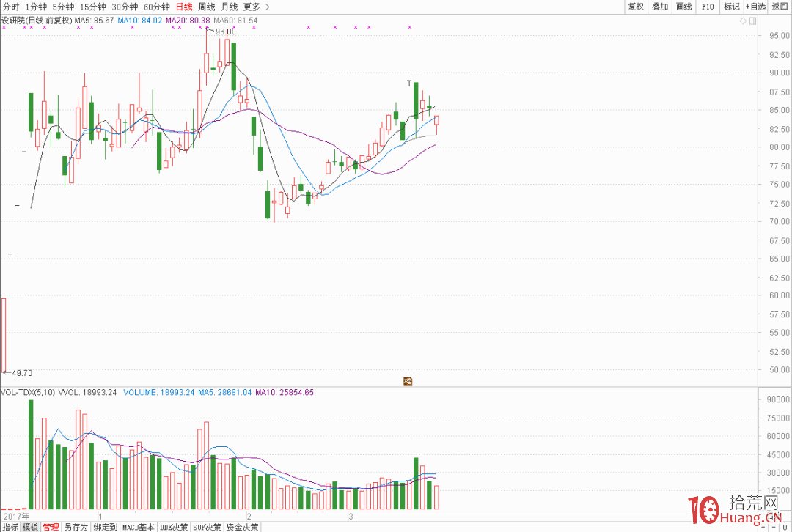This screenshot has height=532, width=792.
Task: Click the 绑定到 bind tab
Action: 106,527
